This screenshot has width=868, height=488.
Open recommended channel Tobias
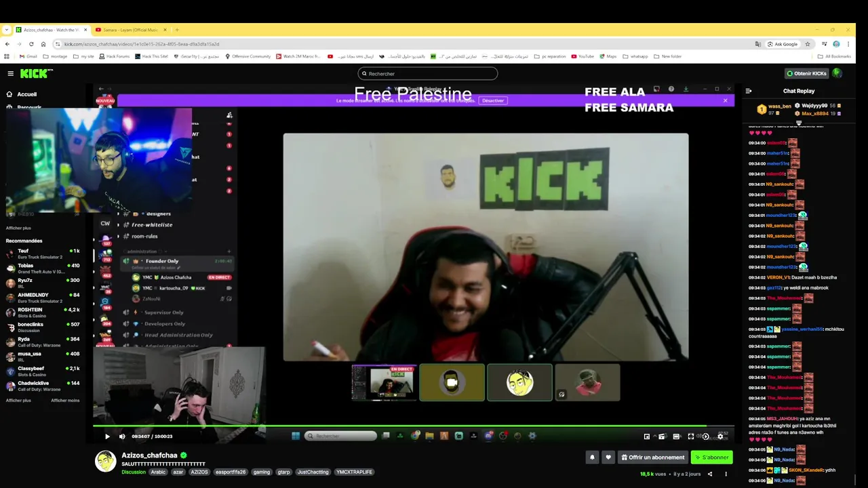coord(43,268)
